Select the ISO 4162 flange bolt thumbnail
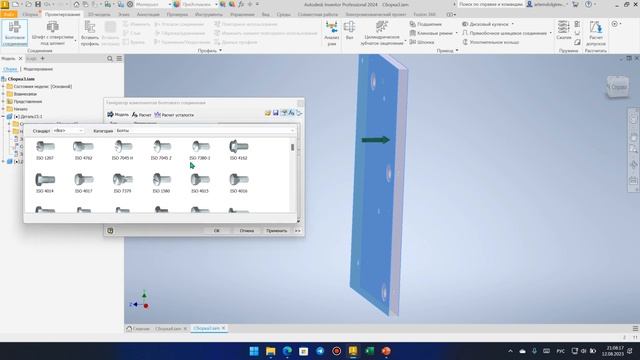Image resolution: width=640 pixels, height=360 pixels. point(238,150)
